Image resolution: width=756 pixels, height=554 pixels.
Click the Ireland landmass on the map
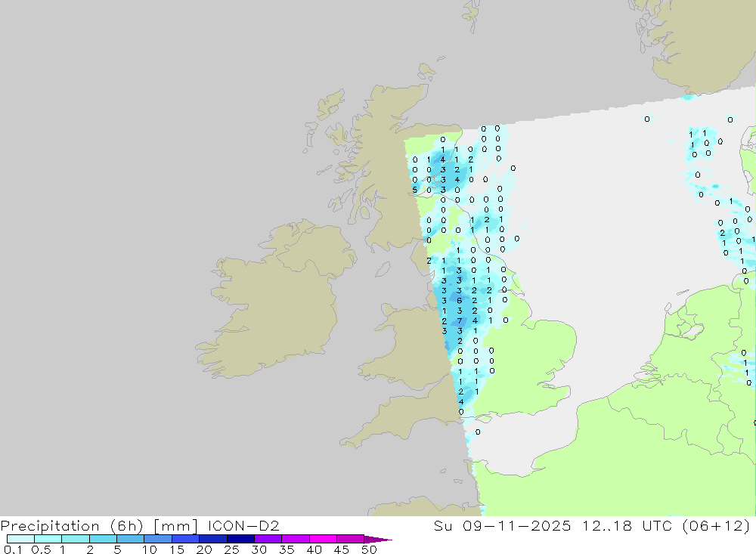(x=280, y=304)
